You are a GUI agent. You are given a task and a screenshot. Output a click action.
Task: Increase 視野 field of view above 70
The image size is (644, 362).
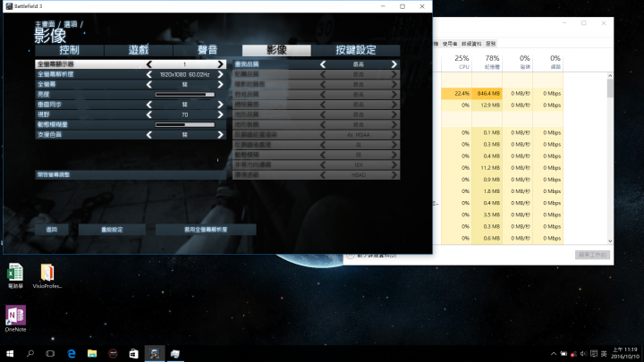click(220, 114)
